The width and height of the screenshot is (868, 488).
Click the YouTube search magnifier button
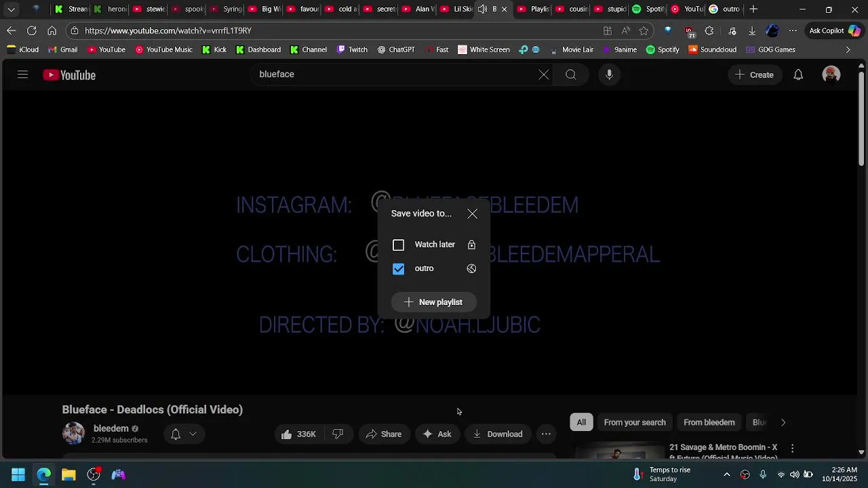point(571,75)
